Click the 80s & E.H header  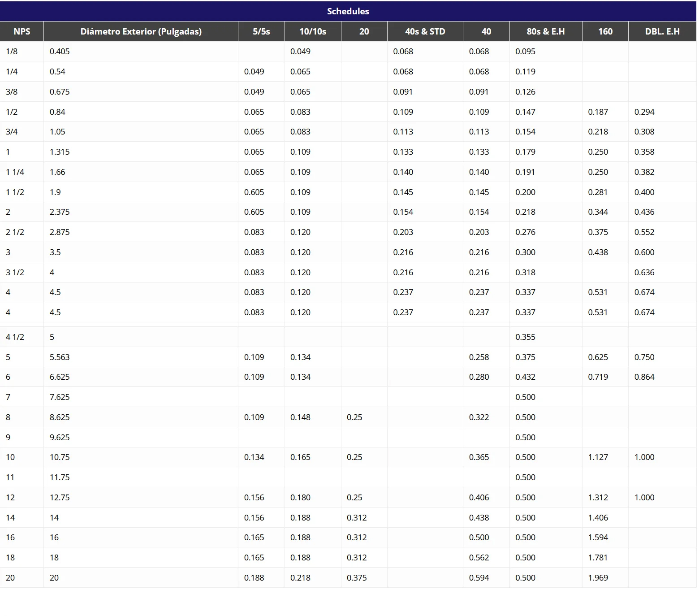point(545,31)
